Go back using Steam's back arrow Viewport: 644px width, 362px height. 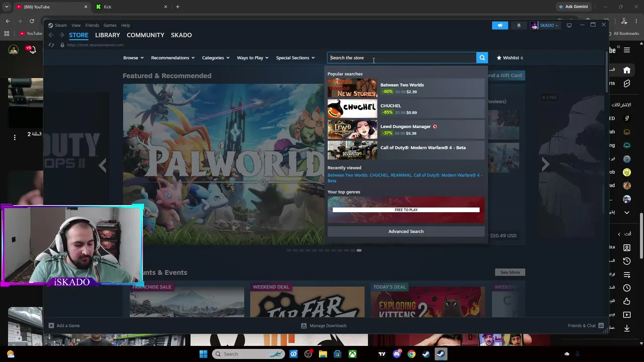pyautogui.click(x=51, y=35)
